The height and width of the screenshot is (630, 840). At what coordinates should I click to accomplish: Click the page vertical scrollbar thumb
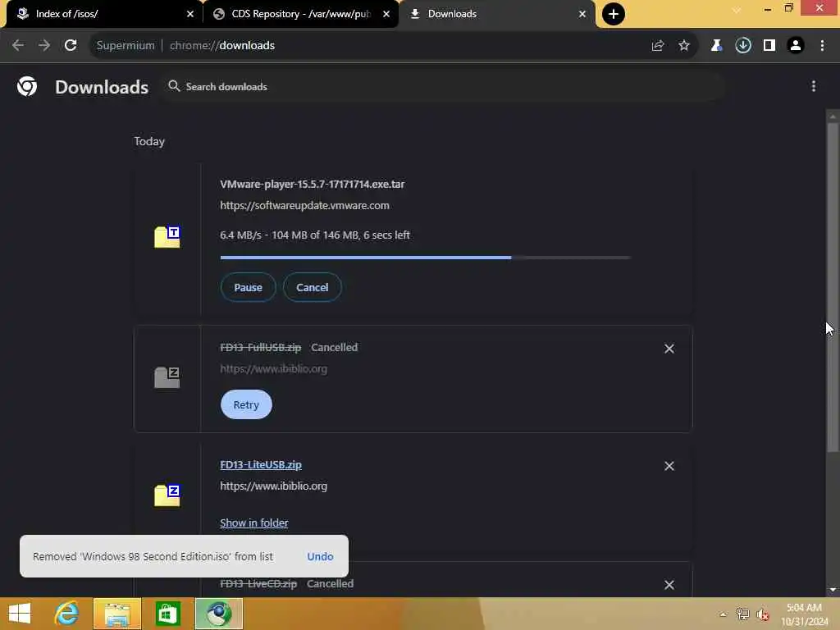click(x=833, y=288)
